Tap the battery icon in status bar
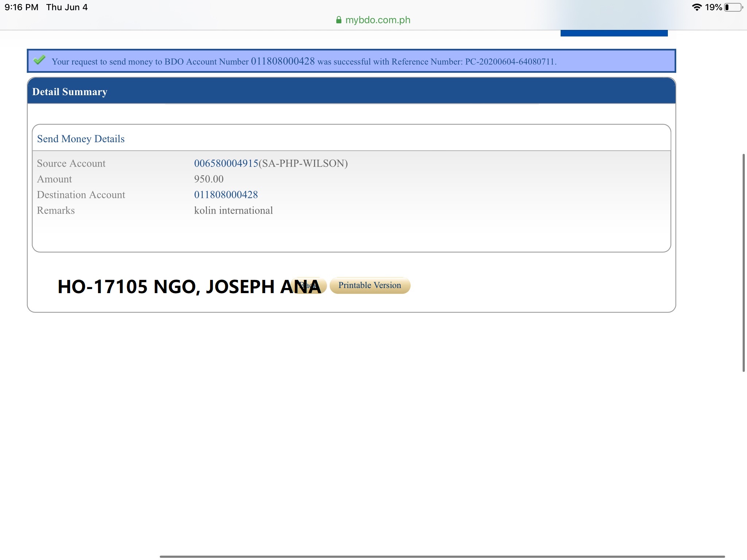Image resolution: width=747 pixels, height=560 pixels. pos(733,7)
